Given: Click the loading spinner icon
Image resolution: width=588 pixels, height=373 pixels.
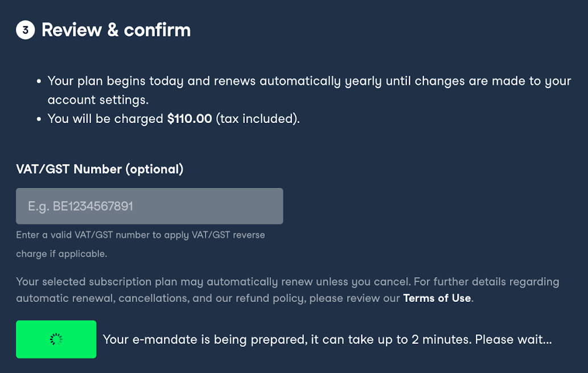Looking at the screenshot, I should [56, 339].
